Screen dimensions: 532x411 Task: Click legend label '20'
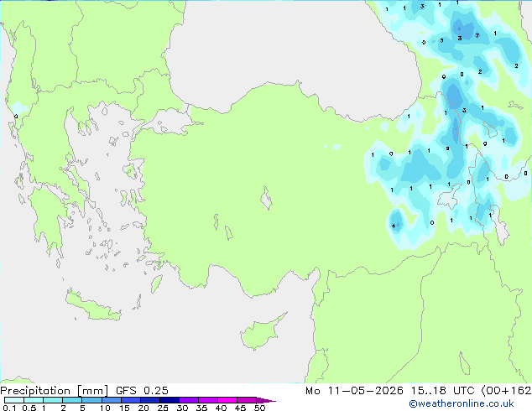[x=143, y=408]
